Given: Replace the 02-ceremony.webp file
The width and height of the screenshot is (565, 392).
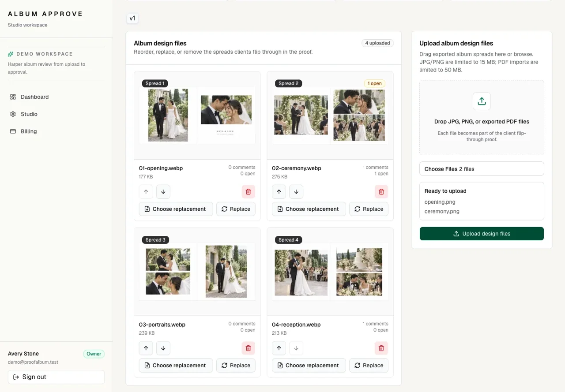Looking at the screenshot, I should tap(369, 209).
